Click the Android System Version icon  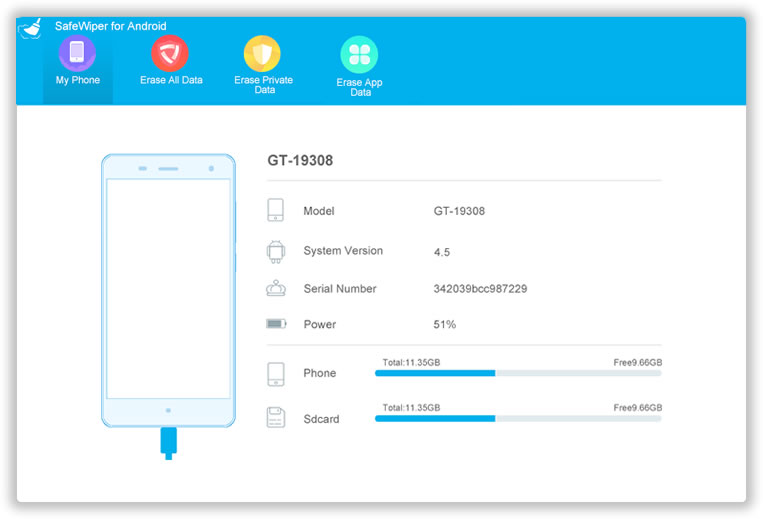(276, 251)
